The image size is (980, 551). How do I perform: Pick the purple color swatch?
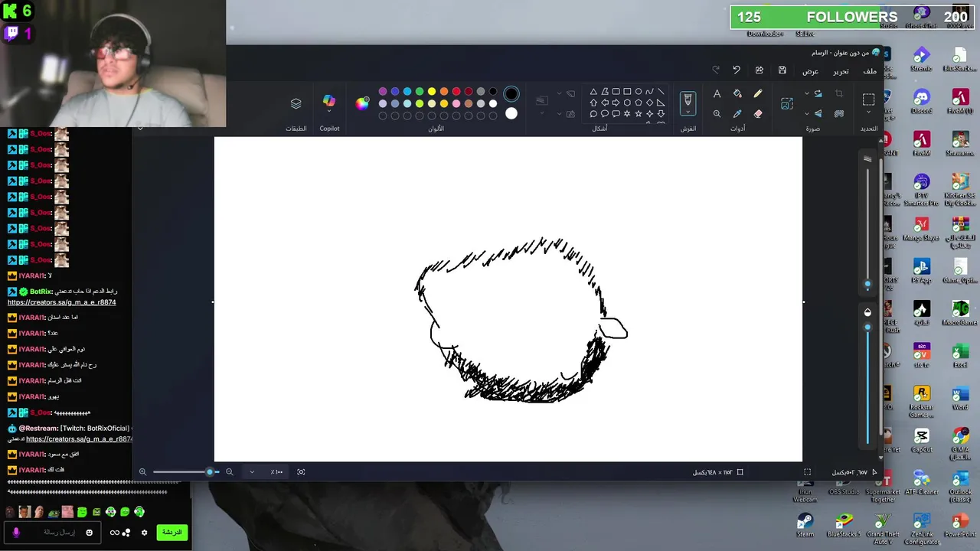tap(383, 91)
